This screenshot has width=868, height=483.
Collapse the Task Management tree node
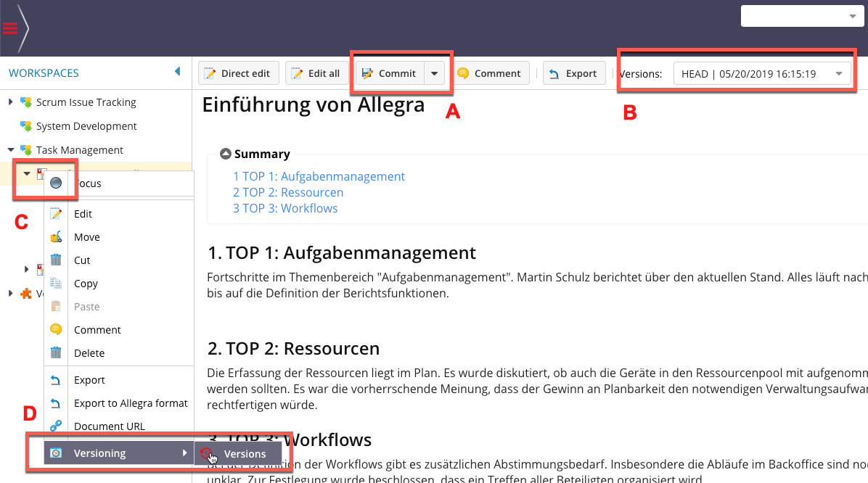point(11,150)
